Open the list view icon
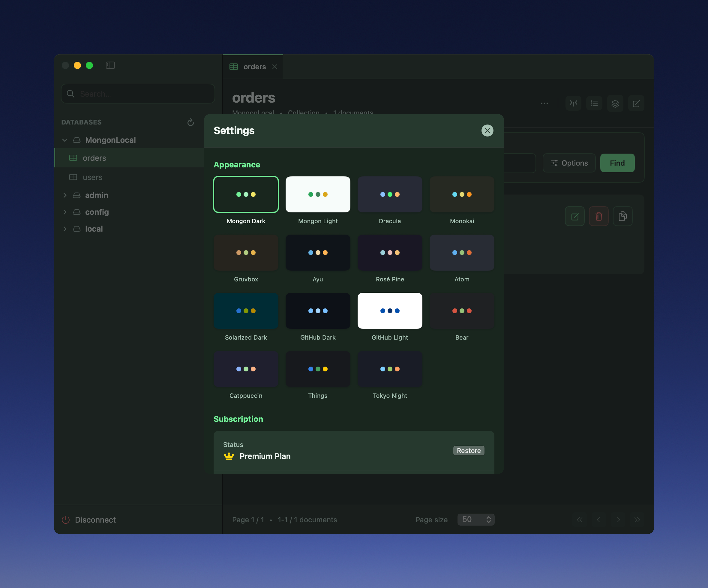The height and width of the screenshot is (588, 708). pyautogui.click(x=594, y=103)
